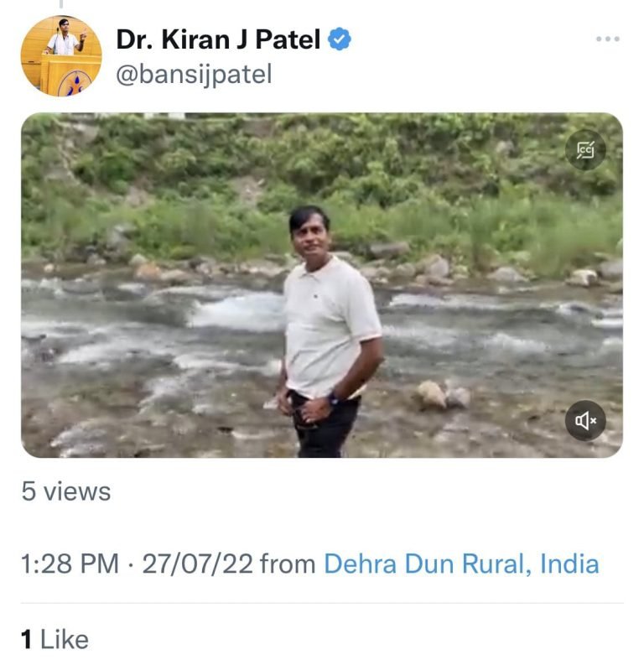Unmute the video using speaker icon
The image size is (644, 660).
(x=585, y=420)
